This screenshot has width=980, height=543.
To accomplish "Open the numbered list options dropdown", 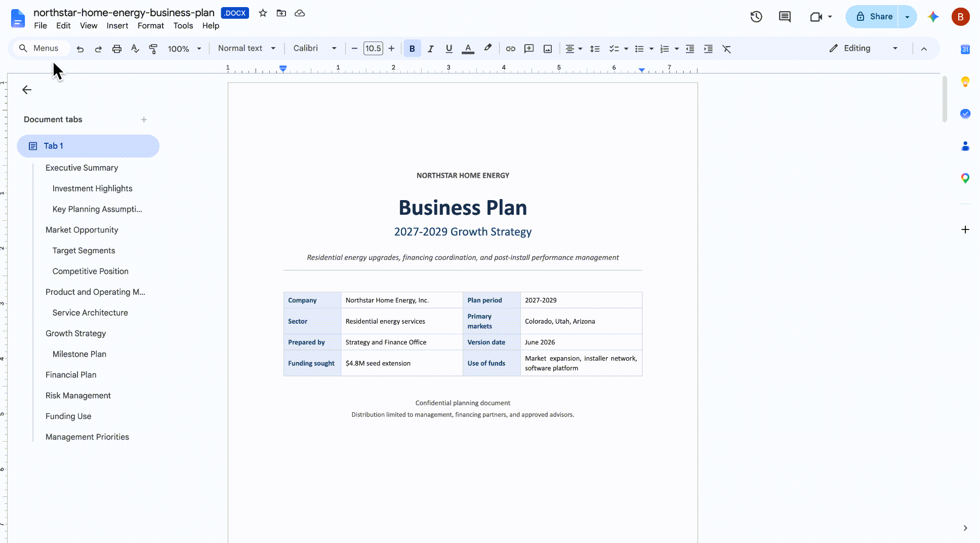I will [x=677, y=49].
